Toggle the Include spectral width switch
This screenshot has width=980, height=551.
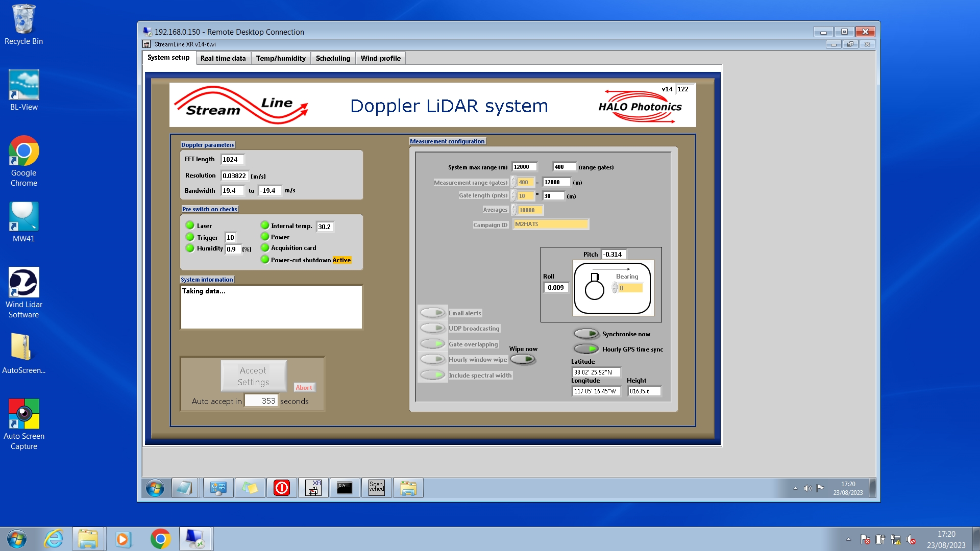pos(433,375)
